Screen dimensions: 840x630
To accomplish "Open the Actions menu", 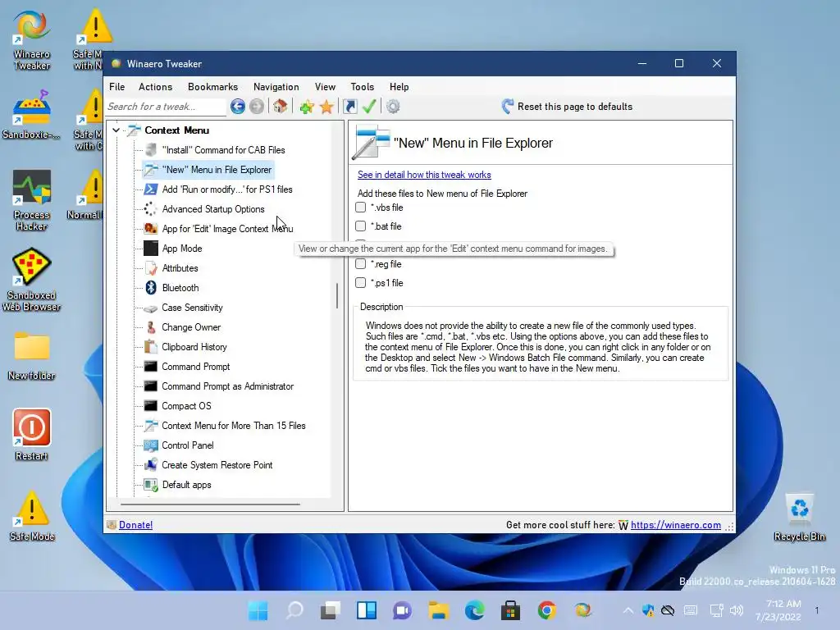I will pyautogui.click(x=155, y=87).
